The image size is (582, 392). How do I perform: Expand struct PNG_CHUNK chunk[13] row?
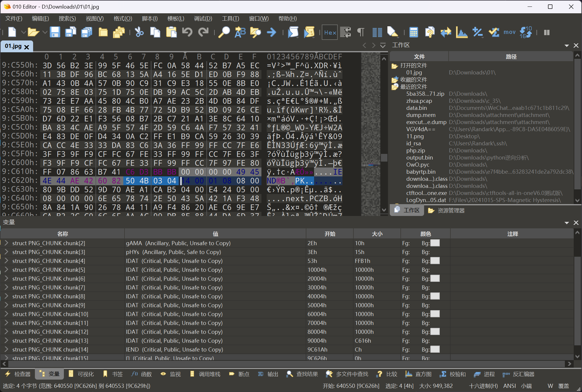click(6, 340)
